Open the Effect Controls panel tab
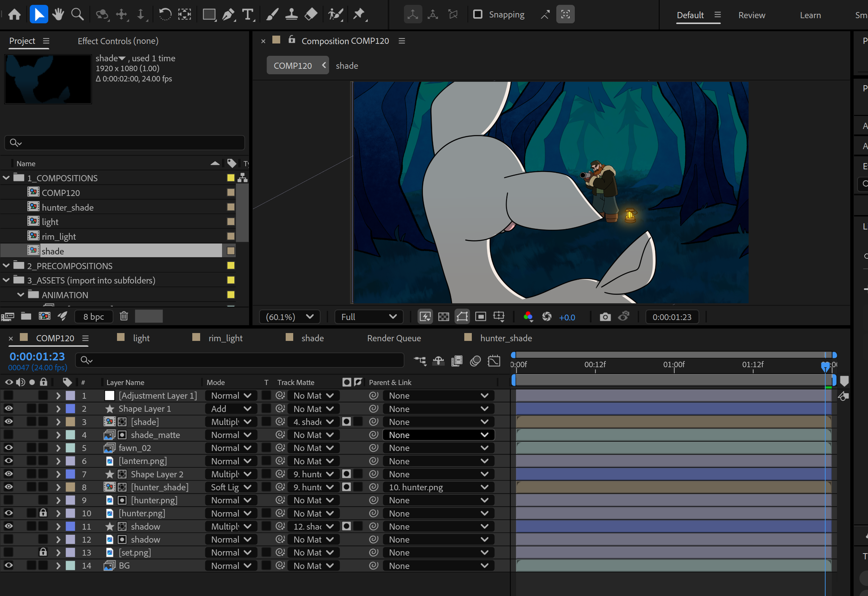 (118, 41)
